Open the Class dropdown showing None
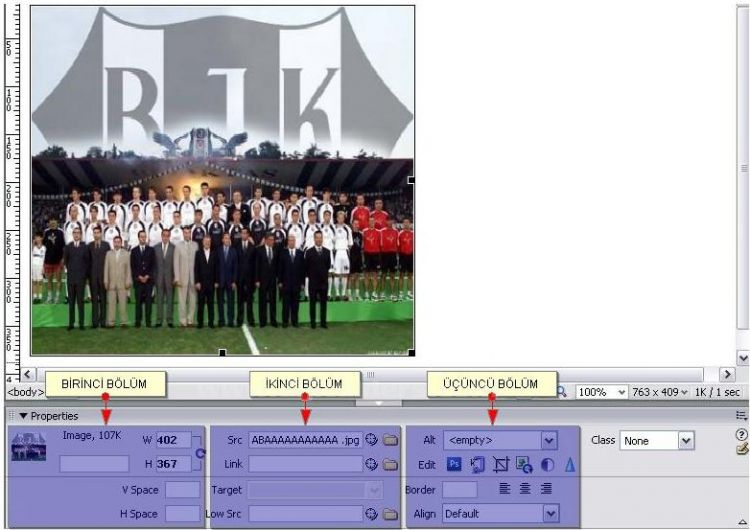Viewport: 750px width, 530px height. pos(686,441)
